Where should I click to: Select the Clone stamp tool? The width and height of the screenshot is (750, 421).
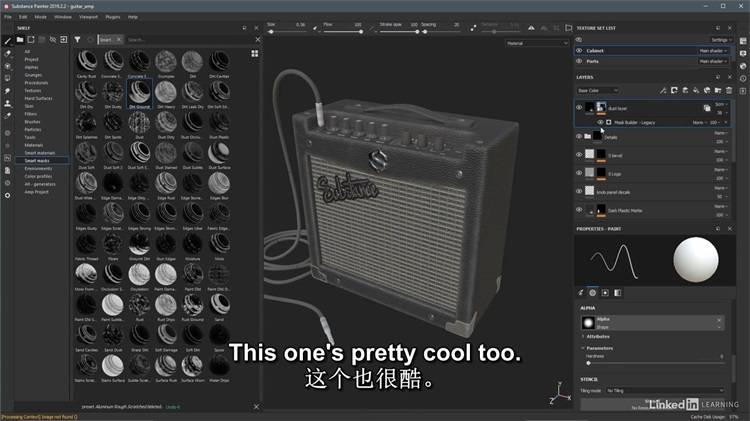7,103
